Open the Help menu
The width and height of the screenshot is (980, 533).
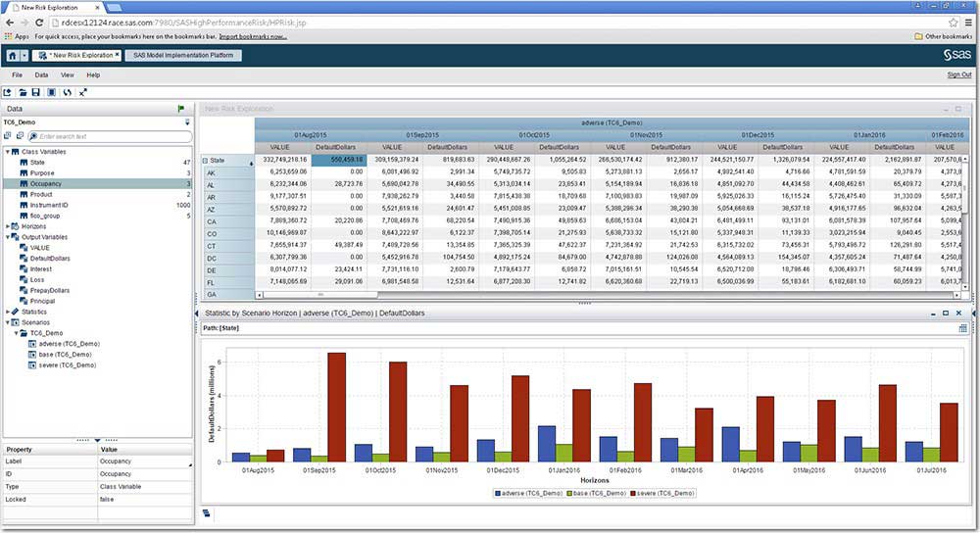[x=93, y=75]
